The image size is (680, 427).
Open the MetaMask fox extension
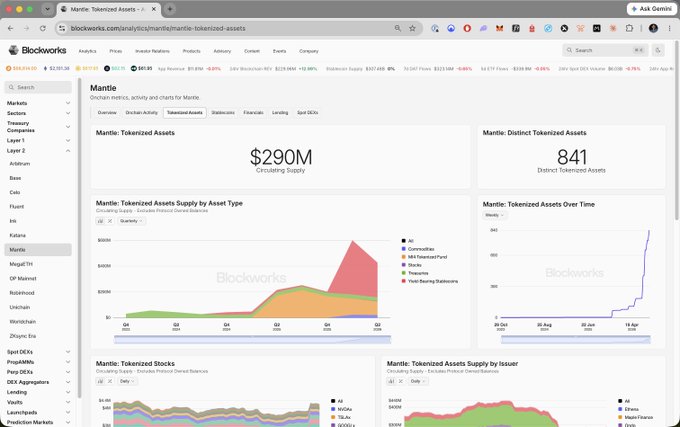(x=500, y=28)
